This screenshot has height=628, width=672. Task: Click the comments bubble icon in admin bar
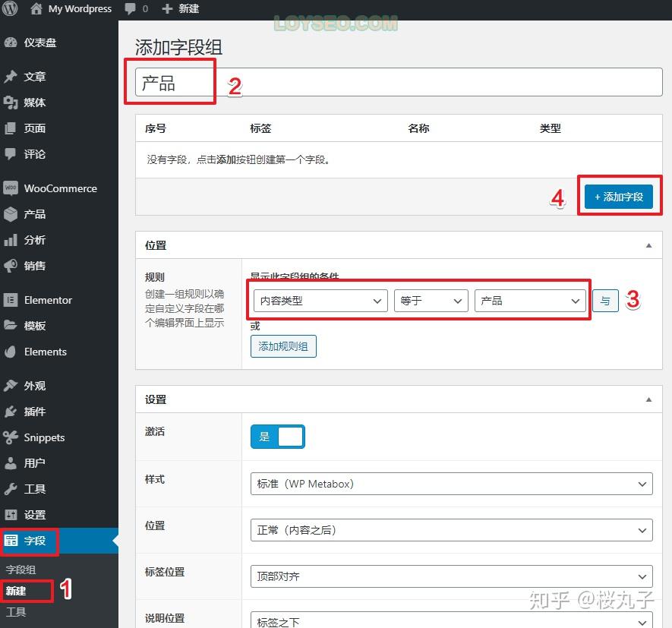pyautogui.click(x=130, y=9)
